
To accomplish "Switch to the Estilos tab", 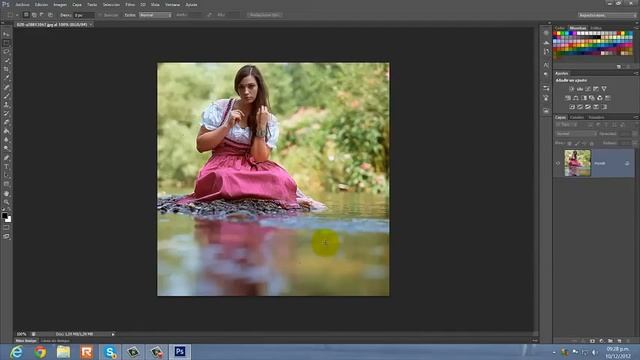I will [596, 28].
